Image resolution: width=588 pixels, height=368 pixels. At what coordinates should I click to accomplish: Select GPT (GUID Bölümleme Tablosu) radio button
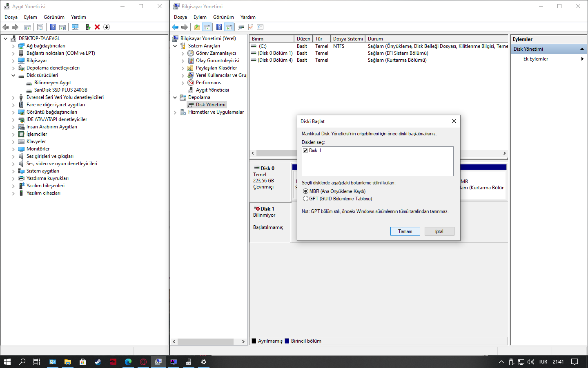coord(305,199)
